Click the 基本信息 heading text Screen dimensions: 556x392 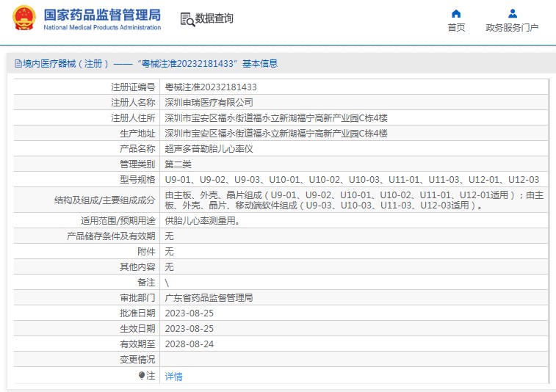tap(260, 64)
